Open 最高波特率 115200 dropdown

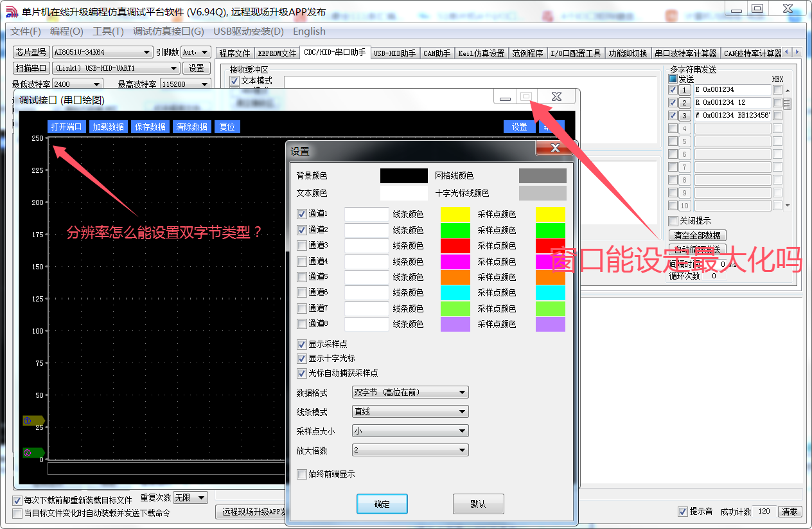[185, 84]
